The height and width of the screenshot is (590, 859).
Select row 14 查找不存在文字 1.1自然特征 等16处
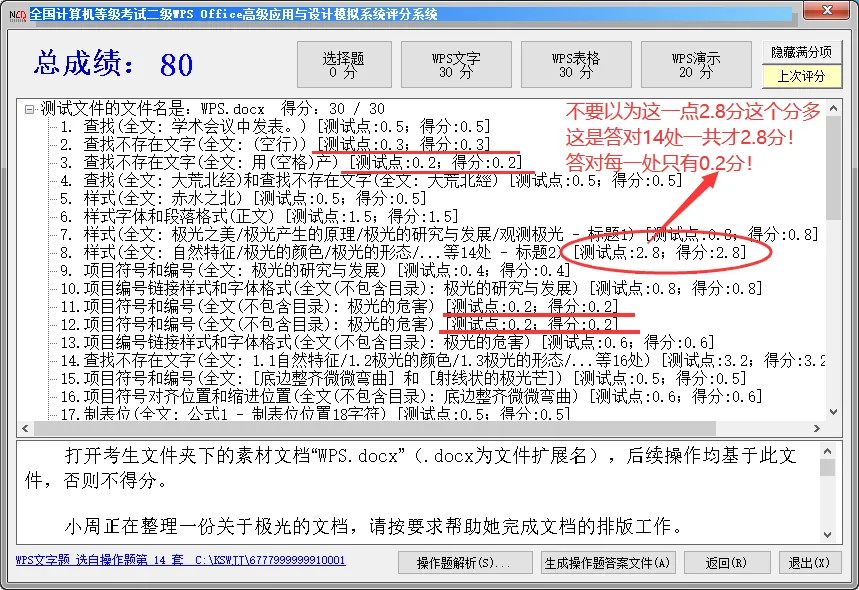pyautogui.click(x=443, y=362)
